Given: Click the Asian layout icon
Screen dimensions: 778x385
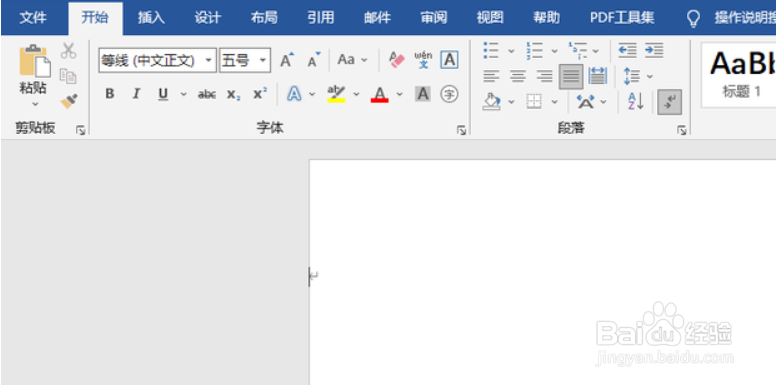Looking at the screenshot, I should coord(585,102).
